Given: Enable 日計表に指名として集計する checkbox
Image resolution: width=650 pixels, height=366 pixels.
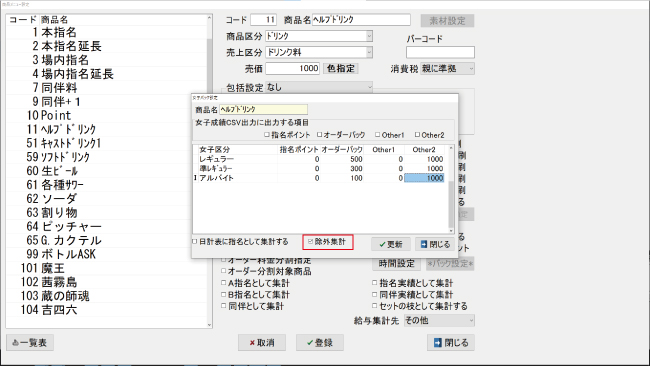Looking at the screenshot, I should (x=195, y=242).
